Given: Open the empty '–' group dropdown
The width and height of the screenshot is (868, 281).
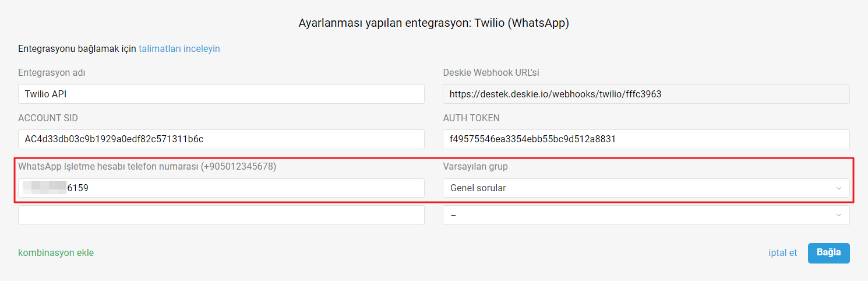Looking at the screenshot, I should coord(646,215).
